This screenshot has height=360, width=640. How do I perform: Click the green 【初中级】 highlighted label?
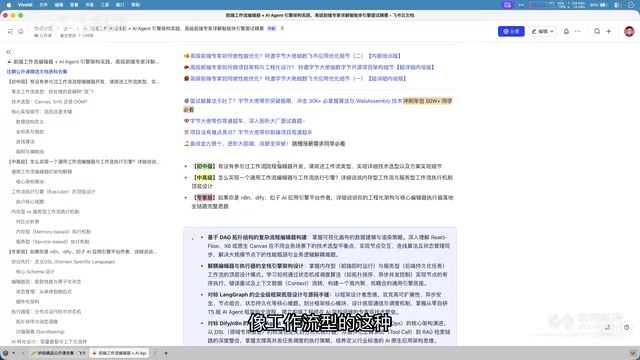pos(204,167)
